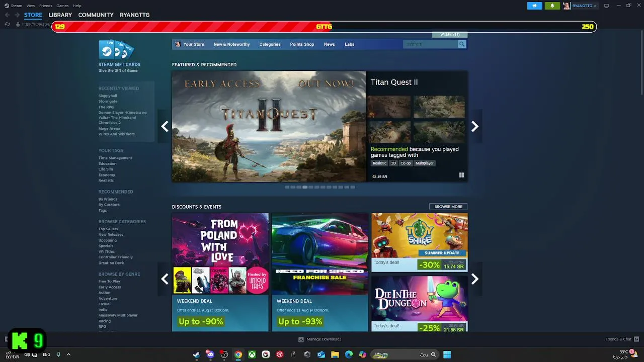This screenshot has width=644, height=362.
Task: Click in the store search field
Action: point(431,44)
